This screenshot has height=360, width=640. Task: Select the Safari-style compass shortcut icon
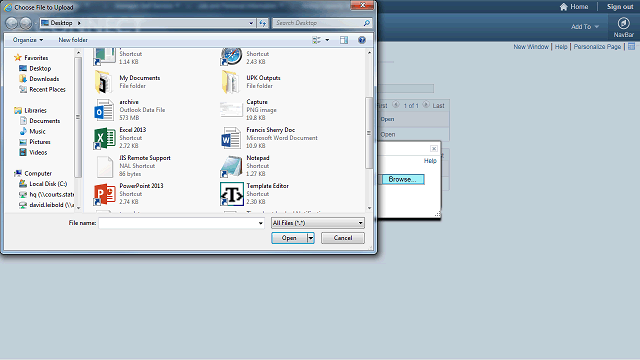[231, 56]
